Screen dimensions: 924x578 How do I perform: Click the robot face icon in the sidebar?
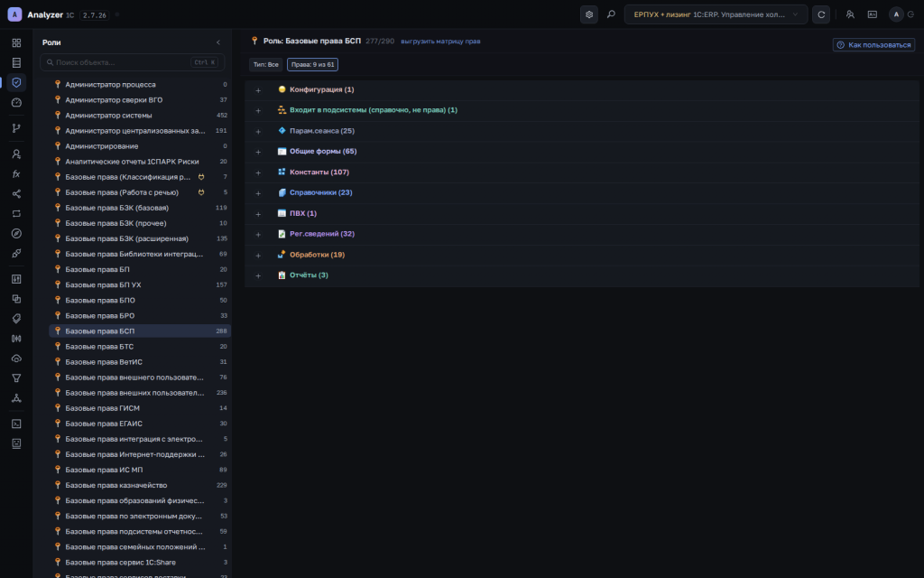[x=16, y=443]
